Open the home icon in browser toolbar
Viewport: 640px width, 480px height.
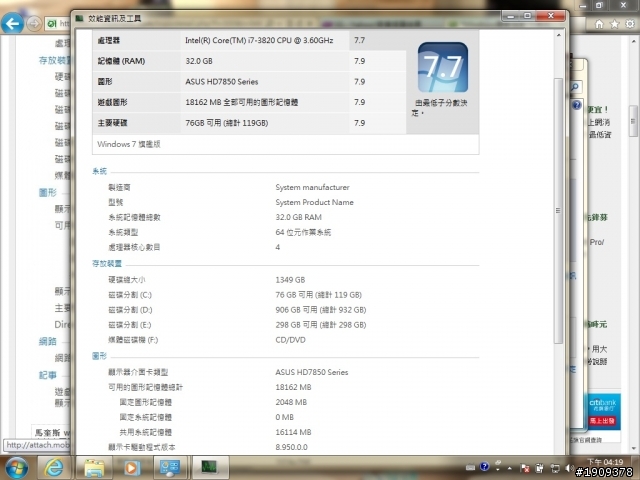(x=599, y=24)
